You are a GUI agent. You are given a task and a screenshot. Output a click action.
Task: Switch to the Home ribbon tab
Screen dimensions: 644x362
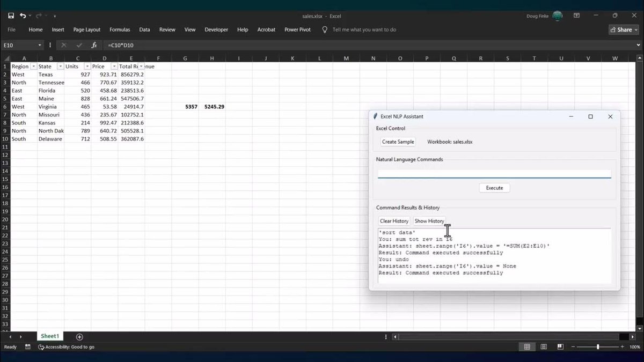click(x=35, y=29)
